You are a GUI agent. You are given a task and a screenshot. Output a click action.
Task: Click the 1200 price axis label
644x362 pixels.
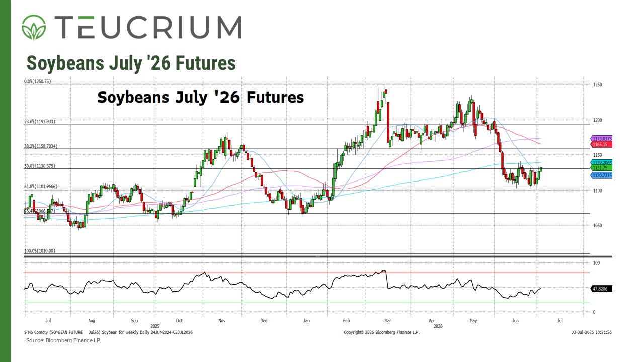[x=596, y=120]
